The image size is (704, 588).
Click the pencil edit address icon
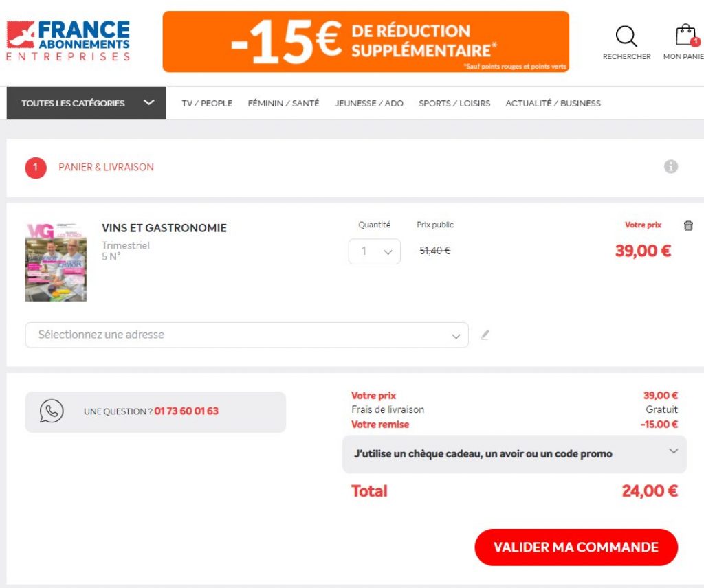click(485, 335)
